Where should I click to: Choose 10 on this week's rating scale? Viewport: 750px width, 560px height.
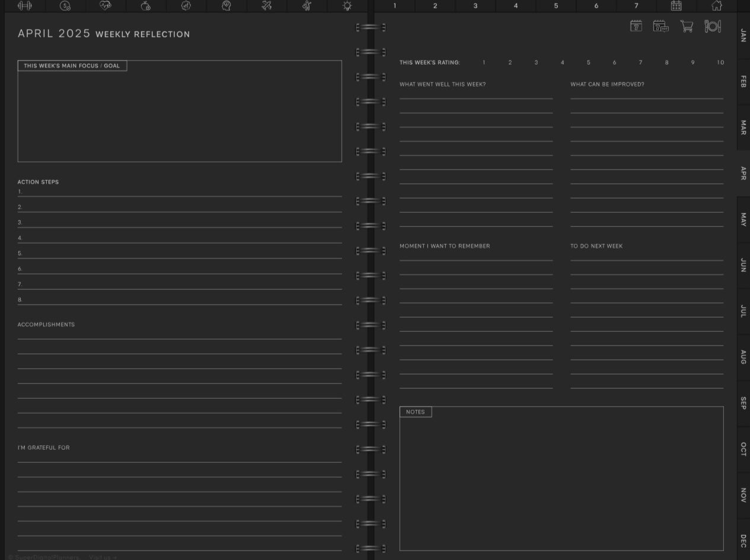click(720, 62)
